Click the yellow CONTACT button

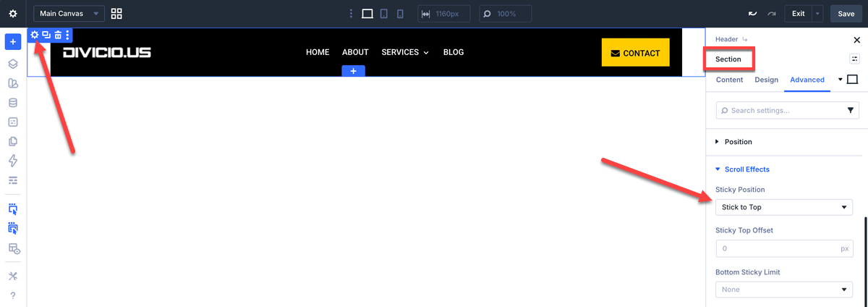636,53
